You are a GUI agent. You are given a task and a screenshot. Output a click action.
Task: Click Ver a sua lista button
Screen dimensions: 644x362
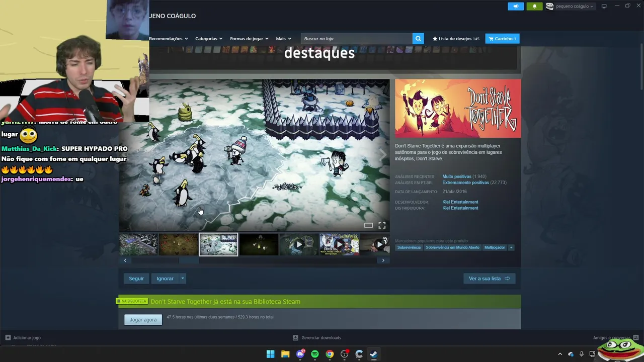point(489,279)
